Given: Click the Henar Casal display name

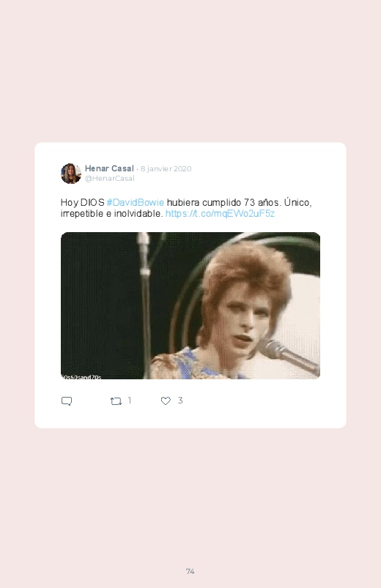Looking at the screenshot, I should tap(109, 168).
